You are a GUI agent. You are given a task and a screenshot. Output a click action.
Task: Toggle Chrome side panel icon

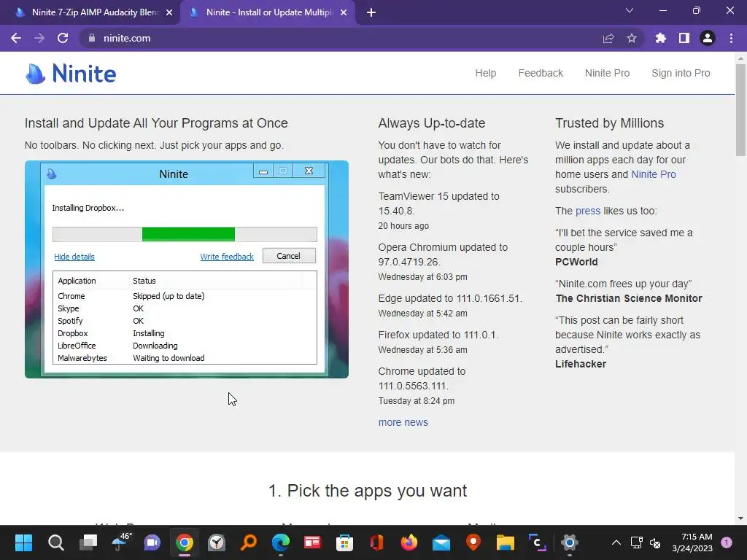click(x=684, y=38)
